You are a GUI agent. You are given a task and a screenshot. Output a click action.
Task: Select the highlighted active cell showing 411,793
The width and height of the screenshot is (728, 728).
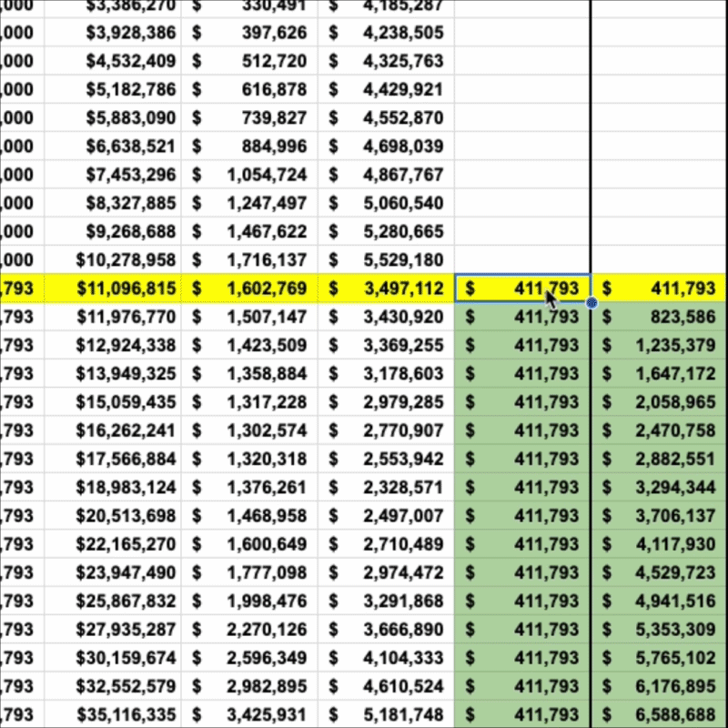tap(522, 288)
